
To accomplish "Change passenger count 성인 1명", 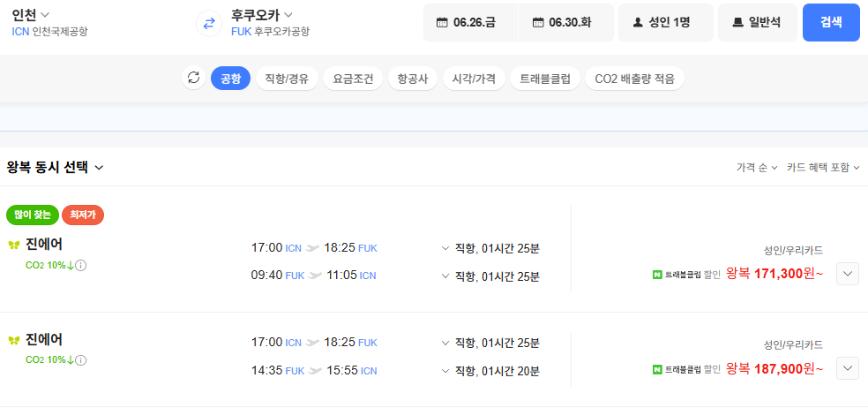I will [666, 23].
